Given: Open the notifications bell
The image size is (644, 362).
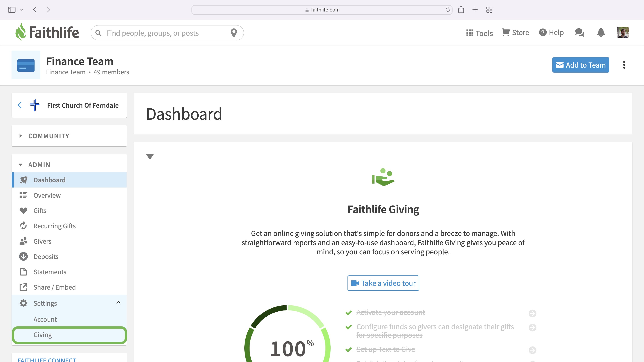Looking at the screenshot, I should (601, 33).
